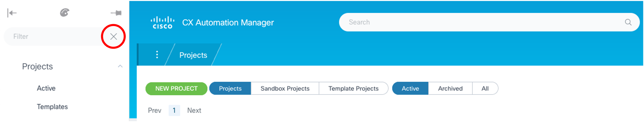Focus the main Search field
Screen dimensions: 644x122
[x=475, y=22]
